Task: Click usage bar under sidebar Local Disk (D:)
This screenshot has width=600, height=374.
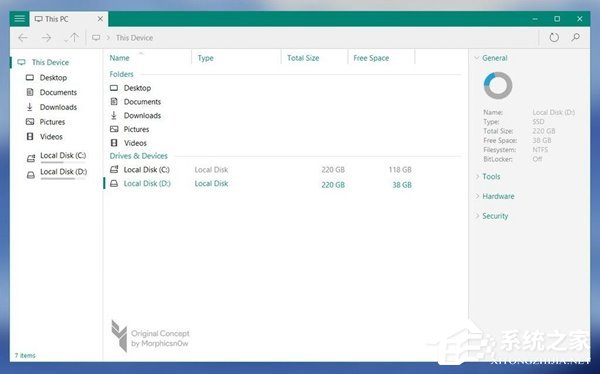Action: point(63,179)
